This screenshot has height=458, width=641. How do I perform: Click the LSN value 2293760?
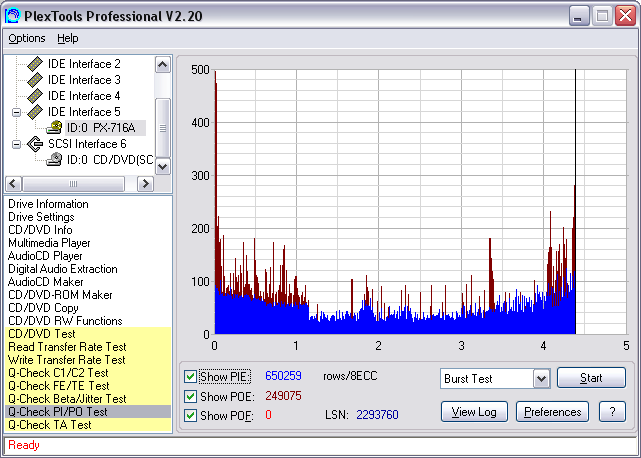(x=377, y=415)
